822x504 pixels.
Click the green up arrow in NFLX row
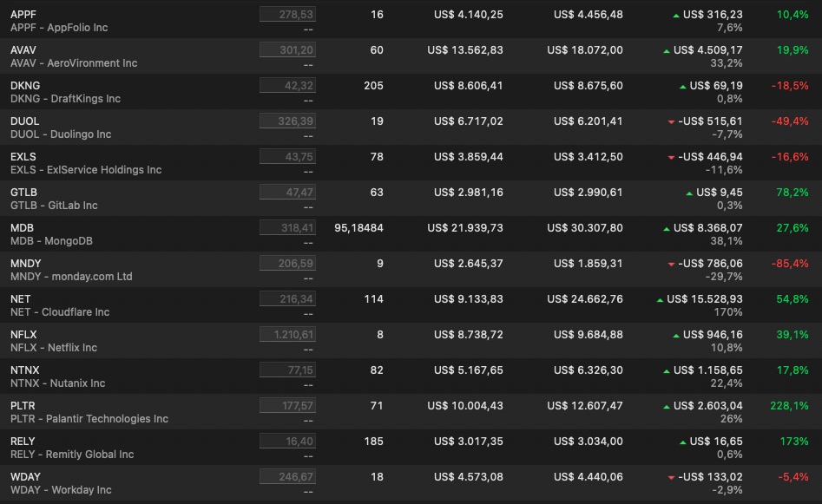tap(676, 336)
